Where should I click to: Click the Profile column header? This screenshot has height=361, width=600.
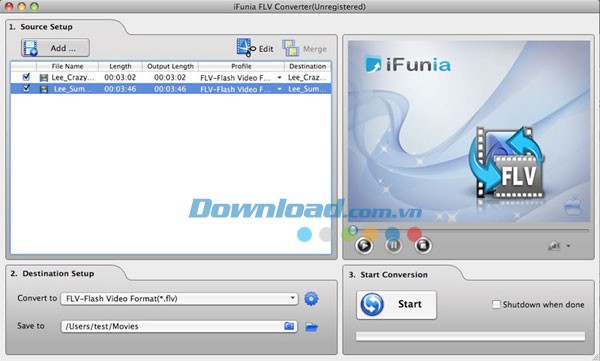(241, 66)
